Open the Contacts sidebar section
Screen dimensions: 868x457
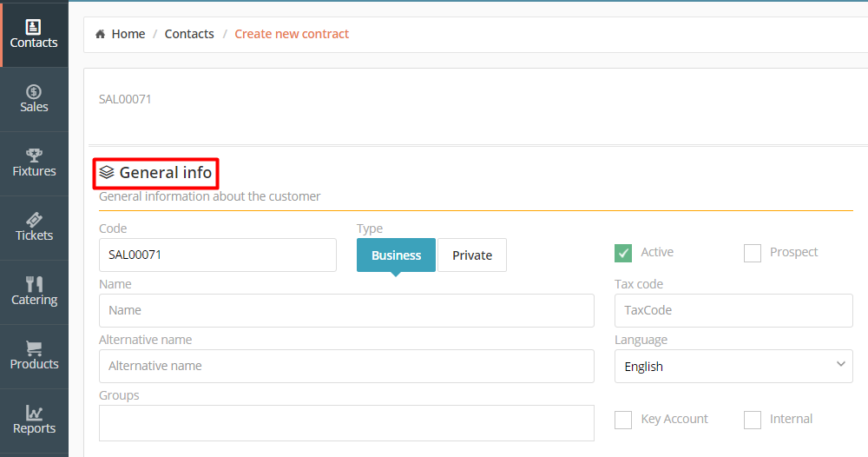34,35
